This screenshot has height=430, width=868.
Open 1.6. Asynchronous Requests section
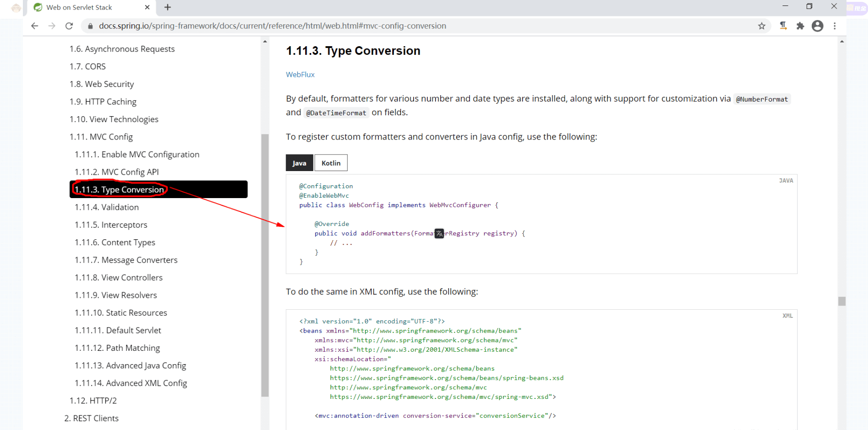pyautogui.click(x=122, y=49)
